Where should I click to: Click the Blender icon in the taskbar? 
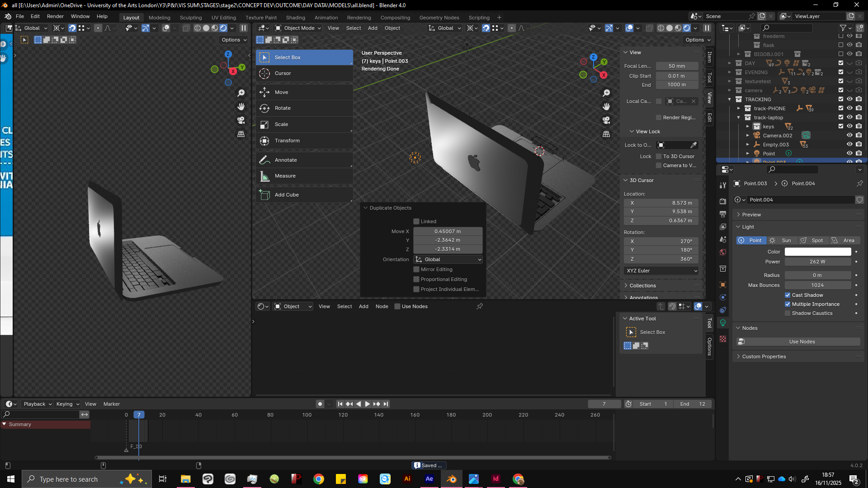click(451, 479)
